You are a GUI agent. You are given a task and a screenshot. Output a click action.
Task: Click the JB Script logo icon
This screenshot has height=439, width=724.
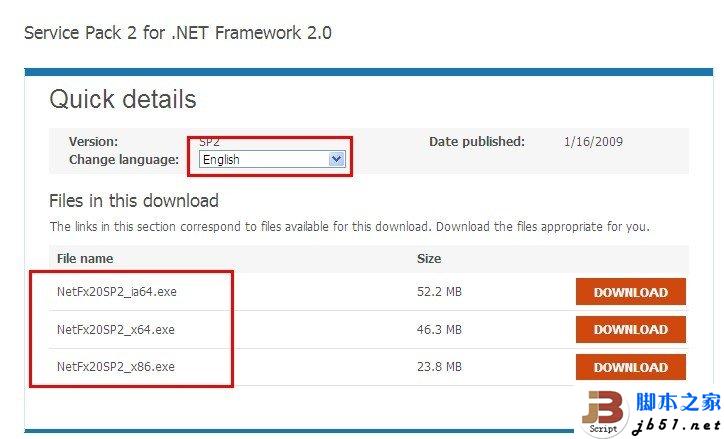pos(603,412)
